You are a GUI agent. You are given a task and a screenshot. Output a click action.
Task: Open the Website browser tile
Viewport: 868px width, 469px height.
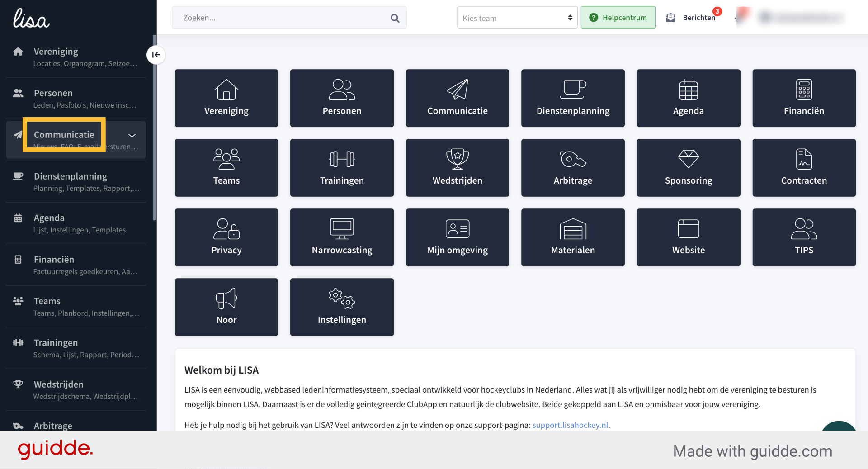tap(689, 237)
